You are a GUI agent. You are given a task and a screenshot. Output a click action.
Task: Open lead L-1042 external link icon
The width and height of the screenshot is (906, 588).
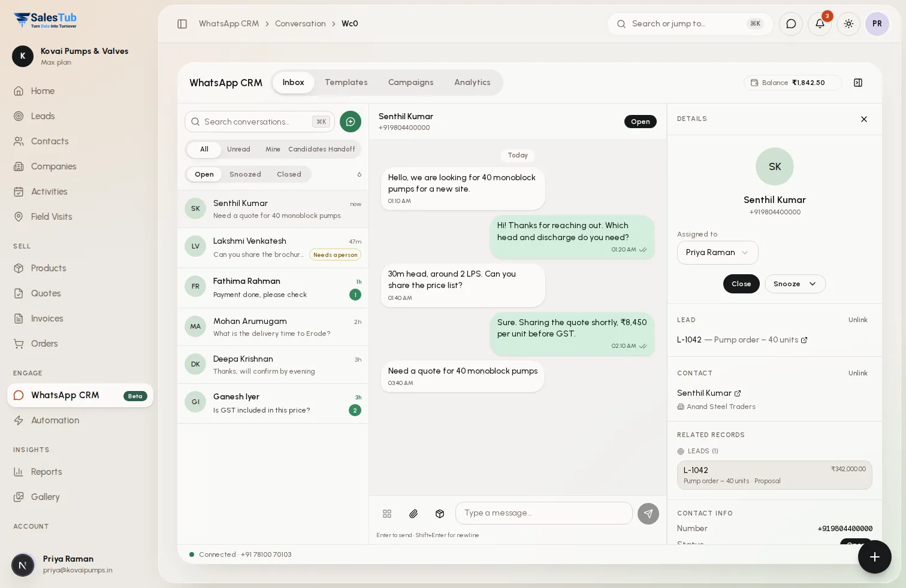[804, 340]
